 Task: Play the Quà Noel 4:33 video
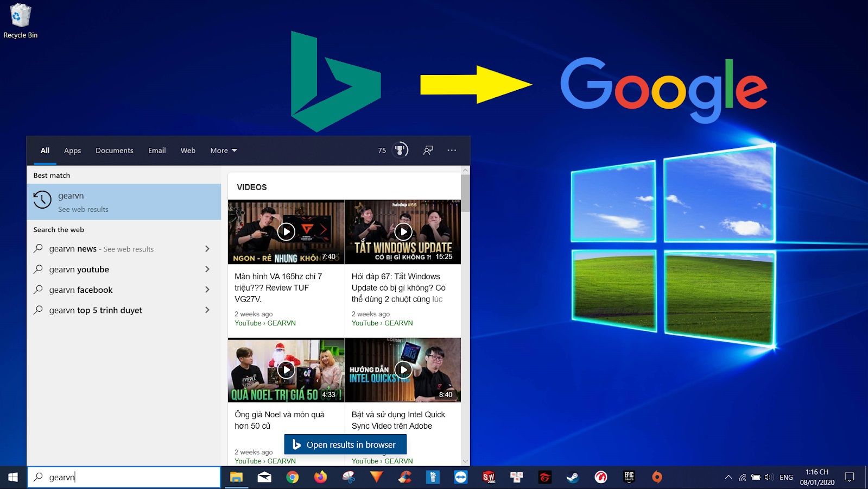click(286, 370)
